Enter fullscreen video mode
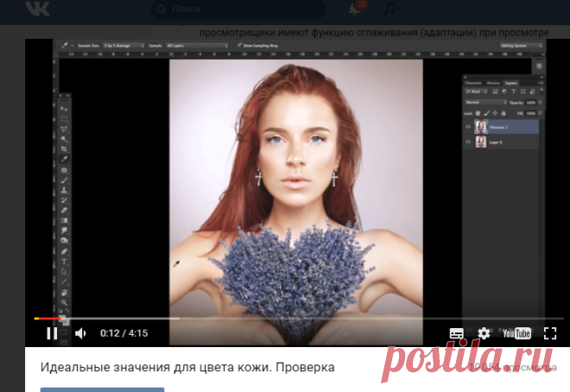Viewport: 570px width, 392px height. coord(550,333)
